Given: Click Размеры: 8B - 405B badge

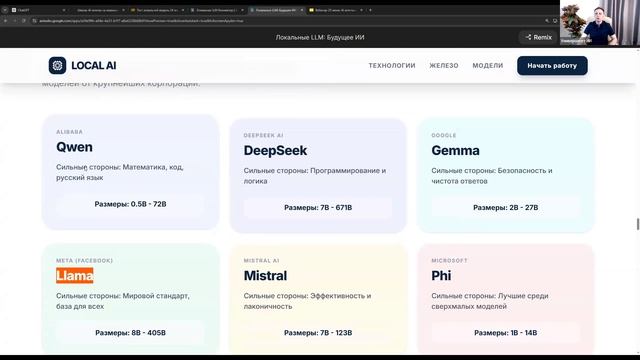Looking at the screenshot, I should coord(130,333).
